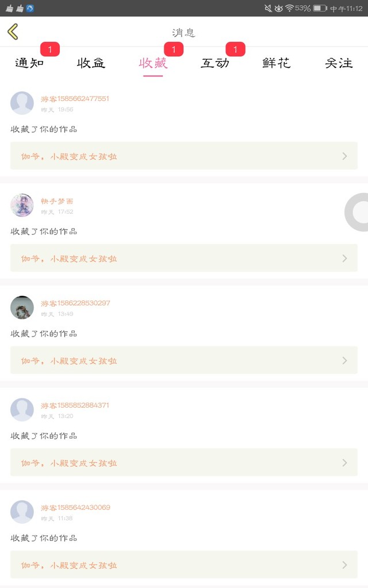368x588 pixels.
Task: Open the 互动 tab
Action: click(x=214, y=63)
